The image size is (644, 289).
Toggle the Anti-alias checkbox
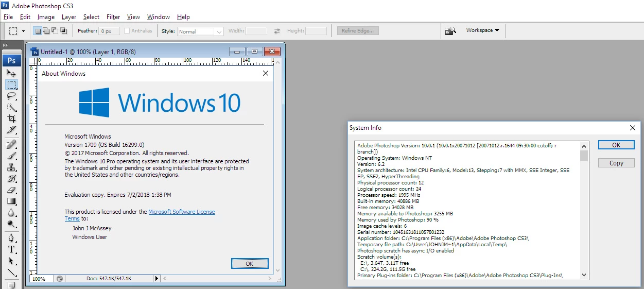point(127,31)
